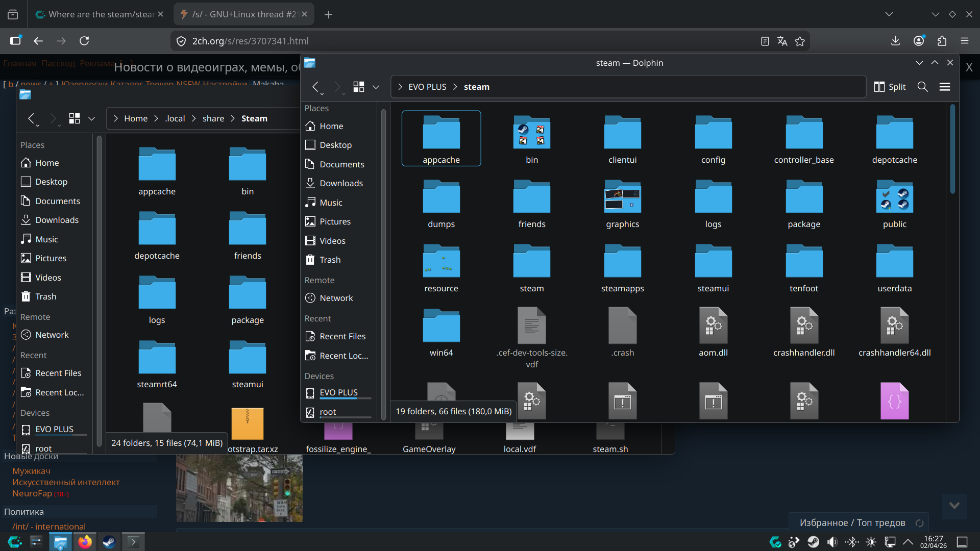
Task: Click the search icon in Dolphin toolbar
Action: (922, 87)
